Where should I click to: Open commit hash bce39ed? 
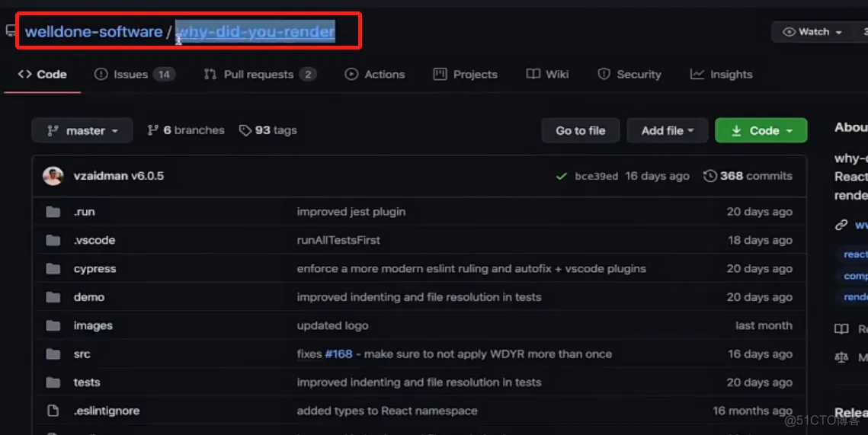[596, 176]
